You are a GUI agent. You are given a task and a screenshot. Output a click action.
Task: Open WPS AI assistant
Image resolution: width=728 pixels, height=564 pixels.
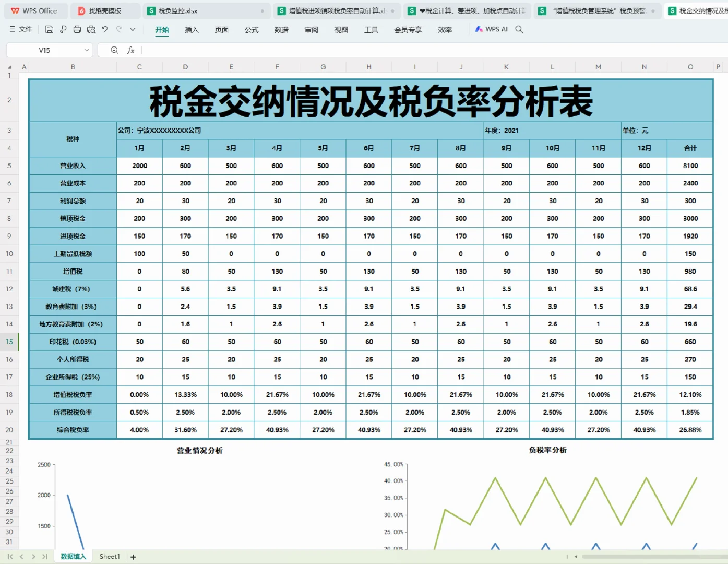(491, 29)
